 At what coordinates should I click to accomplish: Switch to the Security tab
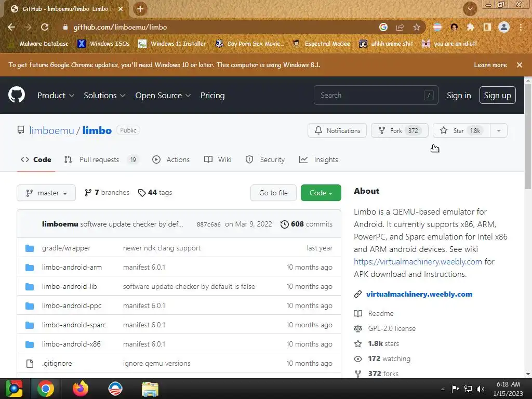[265, 159]
